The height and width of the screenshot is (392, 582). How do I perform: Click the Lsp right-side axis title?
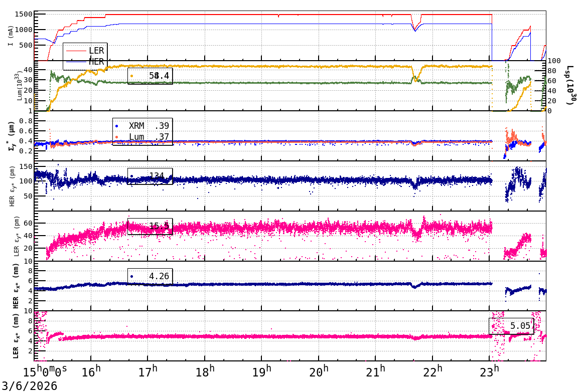pyautogui.click(x=570, y=85)
